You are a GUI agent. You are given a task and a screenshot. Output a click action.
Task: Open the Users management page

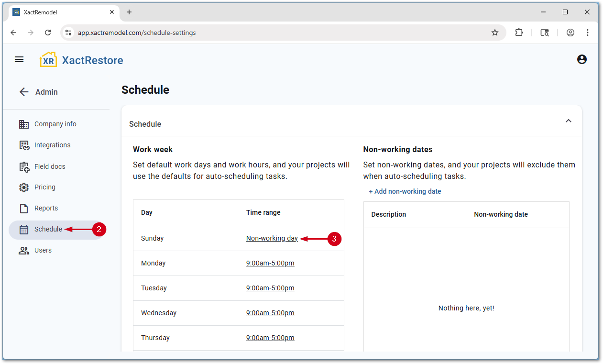[x=43, y=250]
